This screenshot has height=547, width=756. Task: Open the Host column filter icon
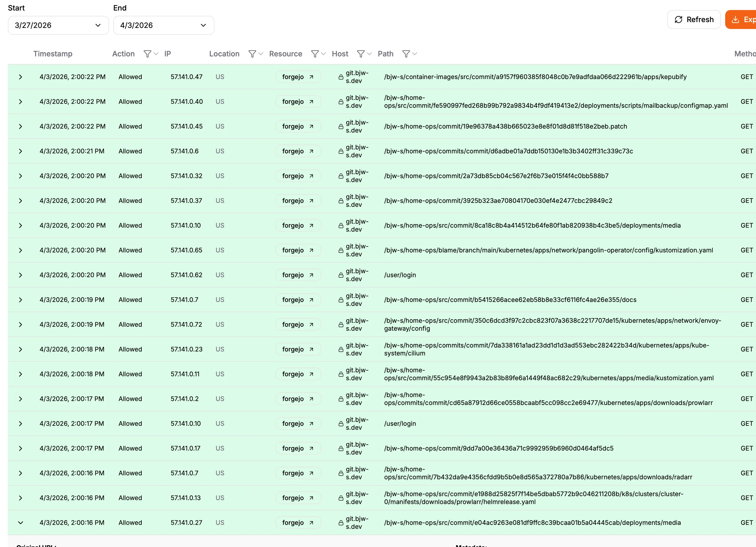coord(364,54)
